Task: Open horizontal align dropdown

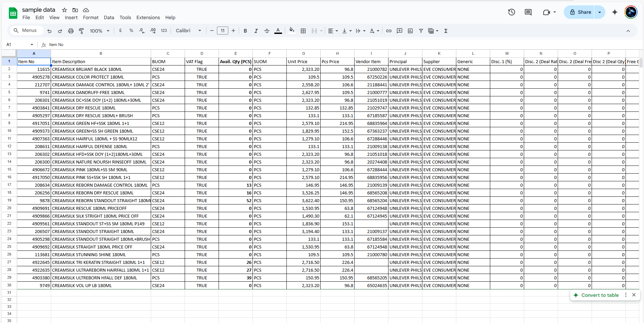Action: pos(333,31)
